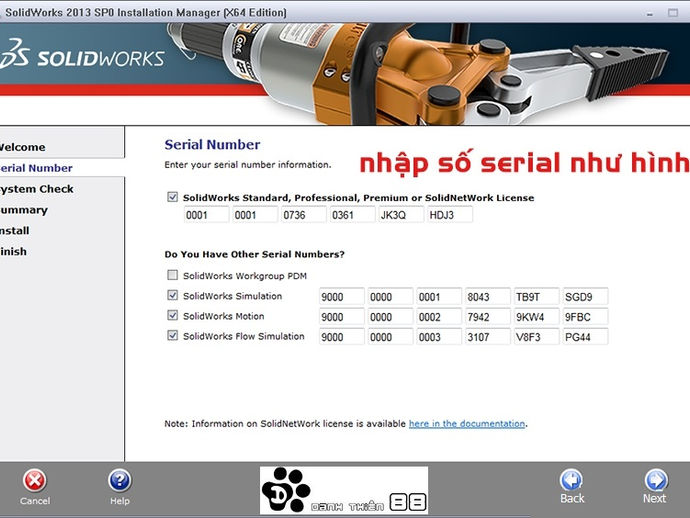The image size is (690, 518).
Task: Open the 'here in the documentation' link
Action: point(467,423)
